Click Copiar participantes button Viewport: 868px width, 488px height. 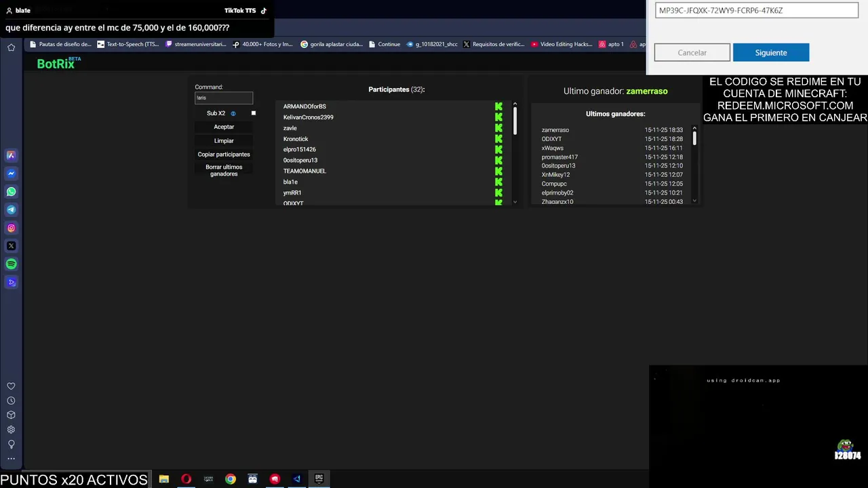tap(224, 155)
